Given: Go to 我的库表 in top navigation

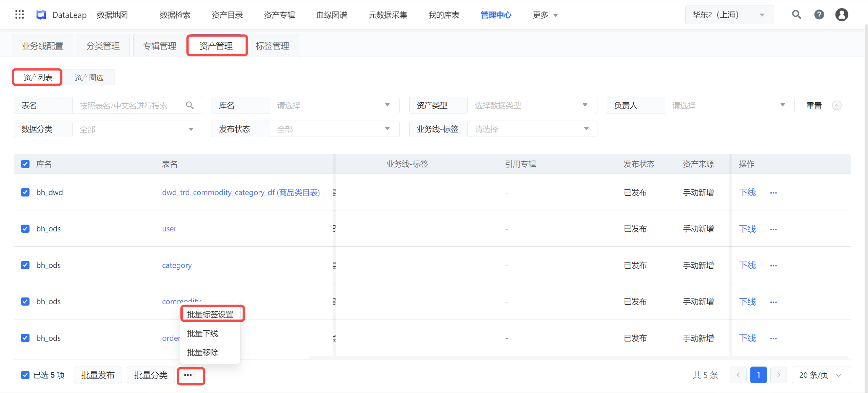Looking at the screenshot, I should (444, 15).
